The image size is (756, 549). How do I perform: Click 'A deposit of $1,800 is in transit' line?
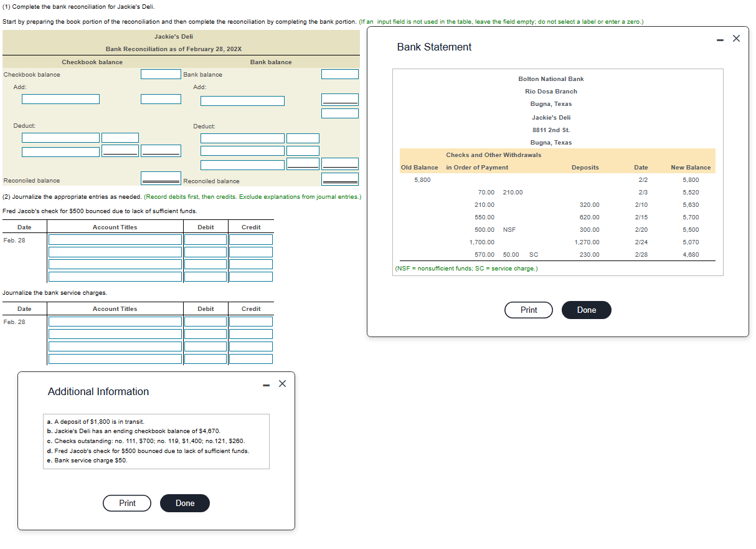96,422
